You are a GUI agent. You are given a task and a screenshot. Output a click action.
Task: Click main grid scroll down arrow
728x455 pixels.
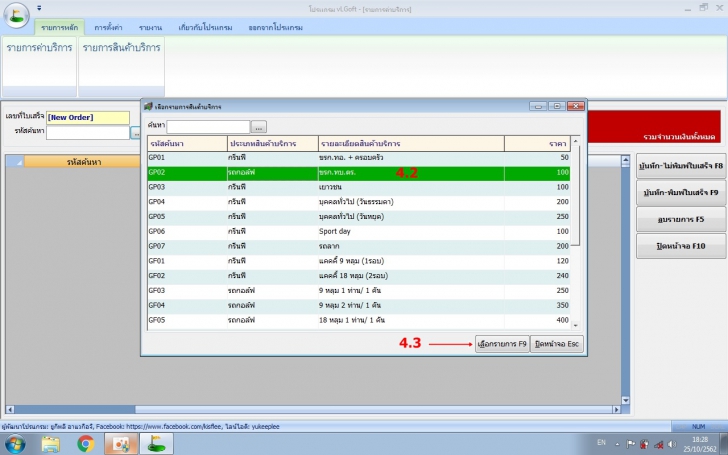click(625, 400)
